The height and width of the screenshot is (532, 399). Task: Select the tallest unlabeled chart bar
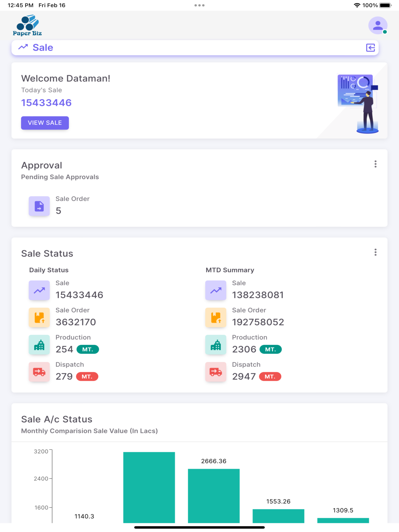(149, 487)
